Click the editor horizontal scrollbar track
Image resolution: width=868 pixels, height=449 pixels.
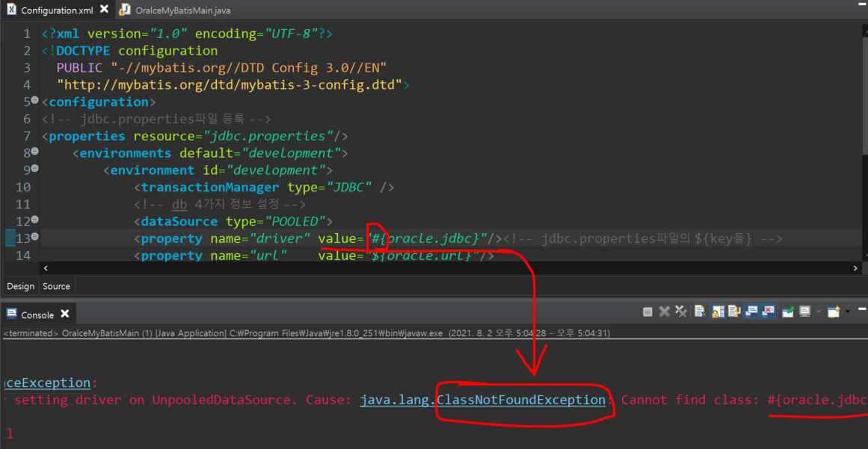pos(451,267)
